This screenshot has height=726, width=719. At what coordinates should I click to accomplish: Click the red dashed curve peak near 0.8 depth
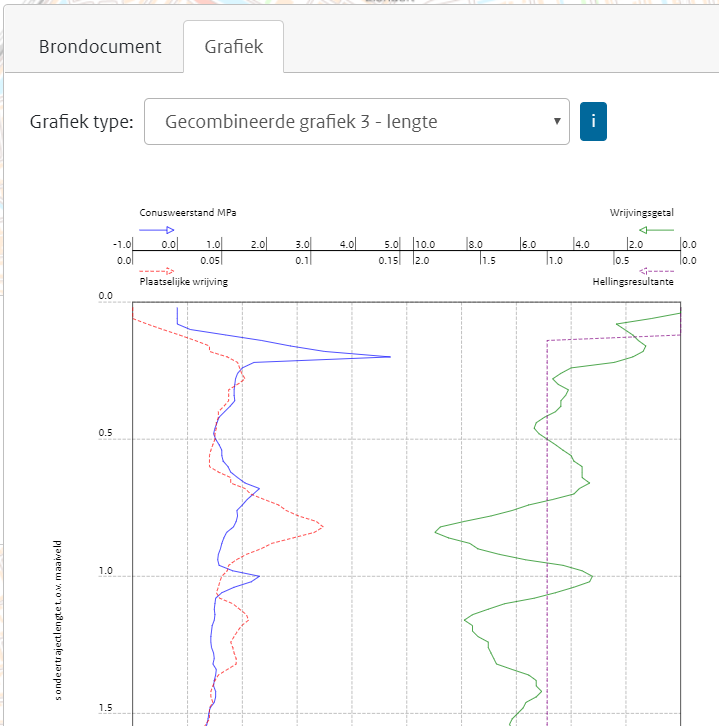tap(321, 525)
